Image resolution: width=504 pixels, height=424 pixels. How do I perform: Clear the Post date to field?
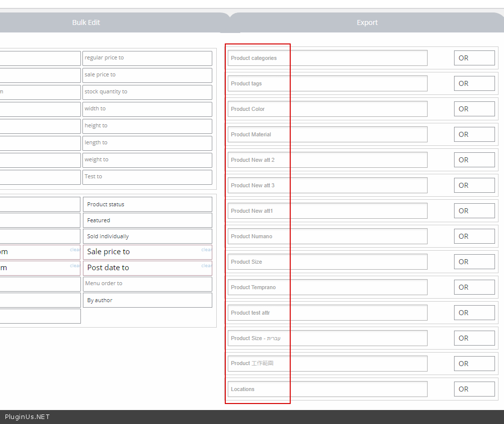[x=206, y=266]
